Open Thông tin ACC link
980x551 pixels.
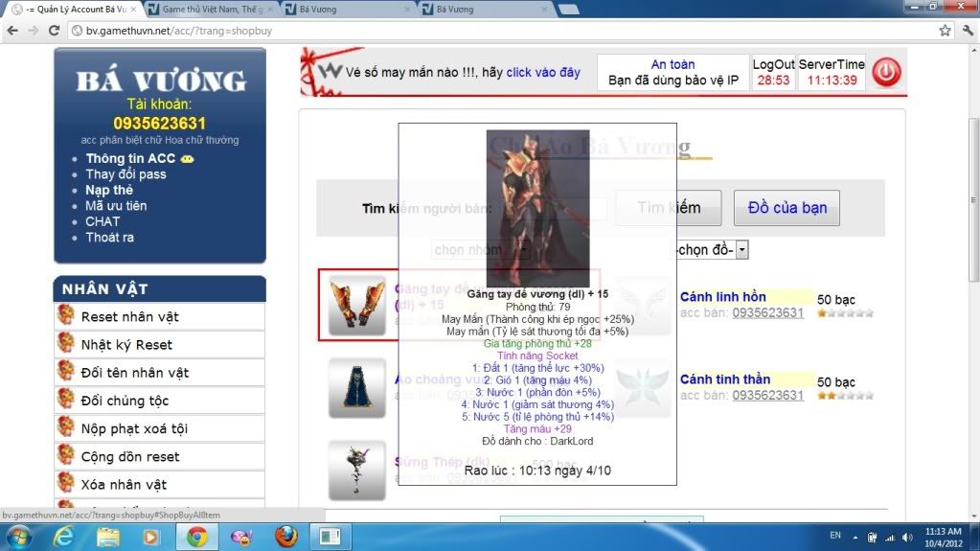pyautogui.click(x=130, y=159)
